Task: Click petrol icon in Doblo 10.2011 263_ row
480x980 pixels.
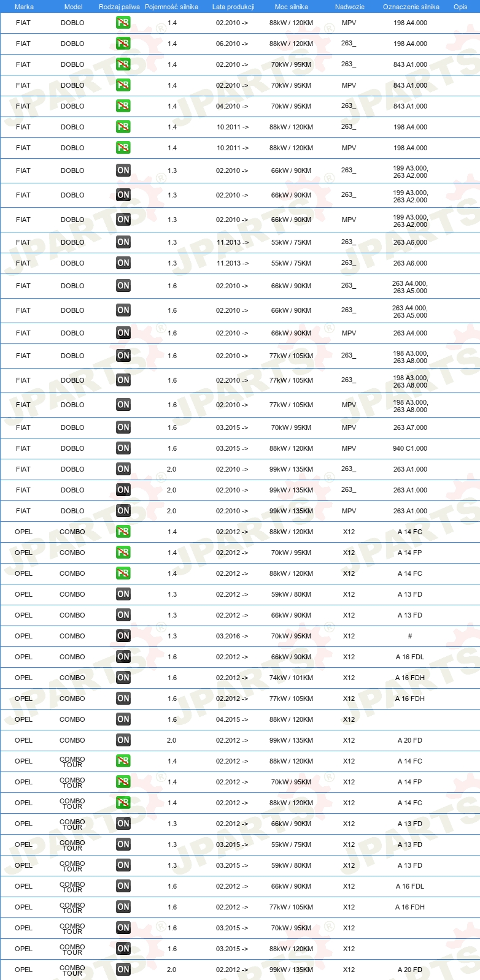Action: click(123, 127)
